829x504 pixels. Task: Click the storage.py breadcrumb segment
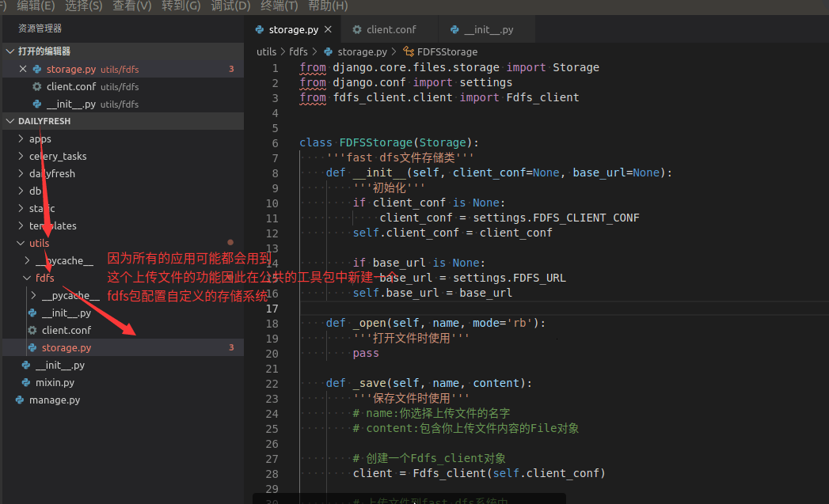(362, 51)
